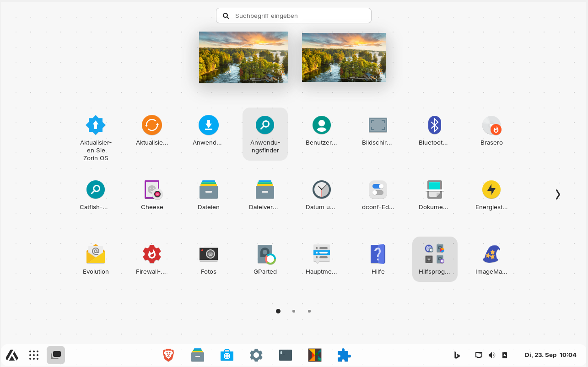Switch to the third app page dot
This screenshot has height=367, width=588.
click(309, 311)
